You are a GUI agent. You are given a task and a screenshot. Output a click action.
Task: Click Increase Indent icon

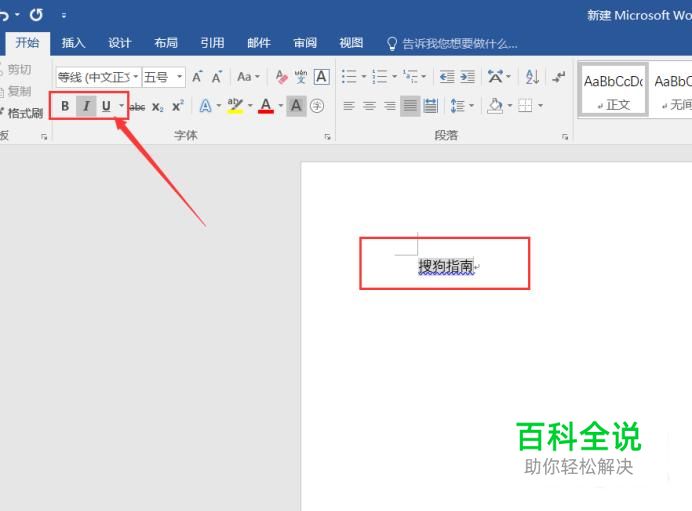click(467, 77)
